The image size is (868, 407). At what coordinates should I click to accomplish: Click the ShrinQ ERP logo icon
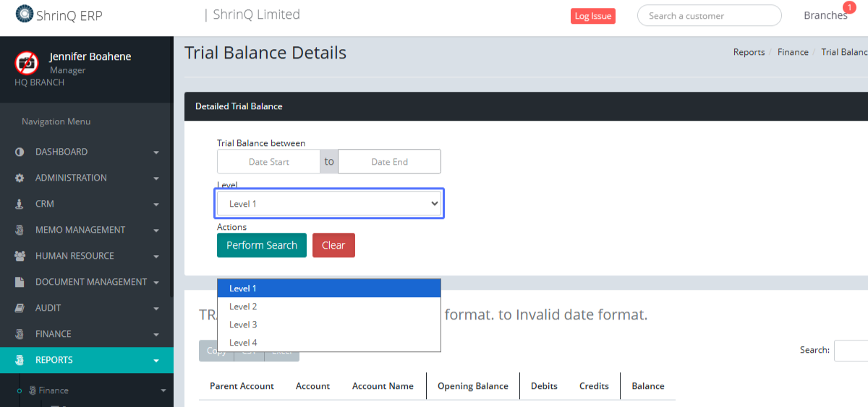point(25,14)
